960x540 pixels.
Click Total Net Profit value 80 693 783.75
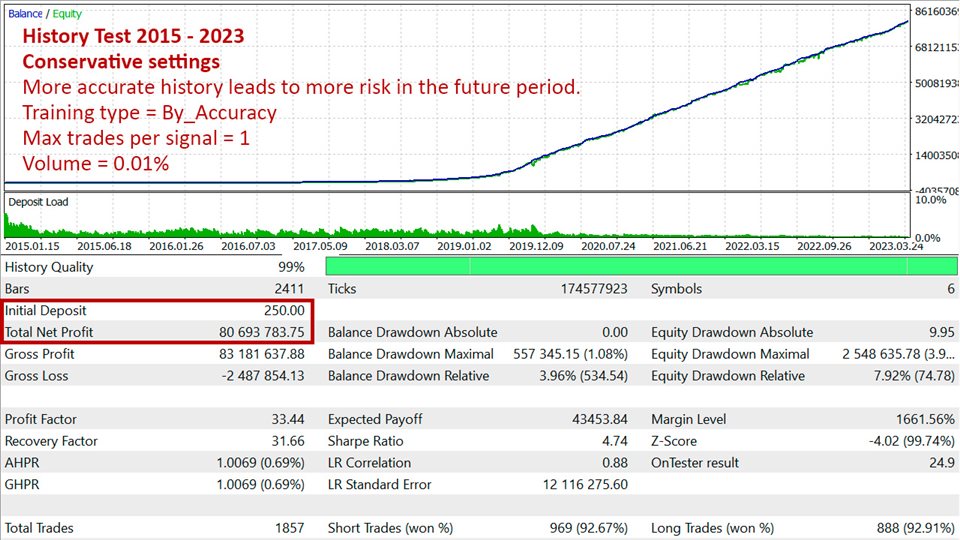(261, 332)
